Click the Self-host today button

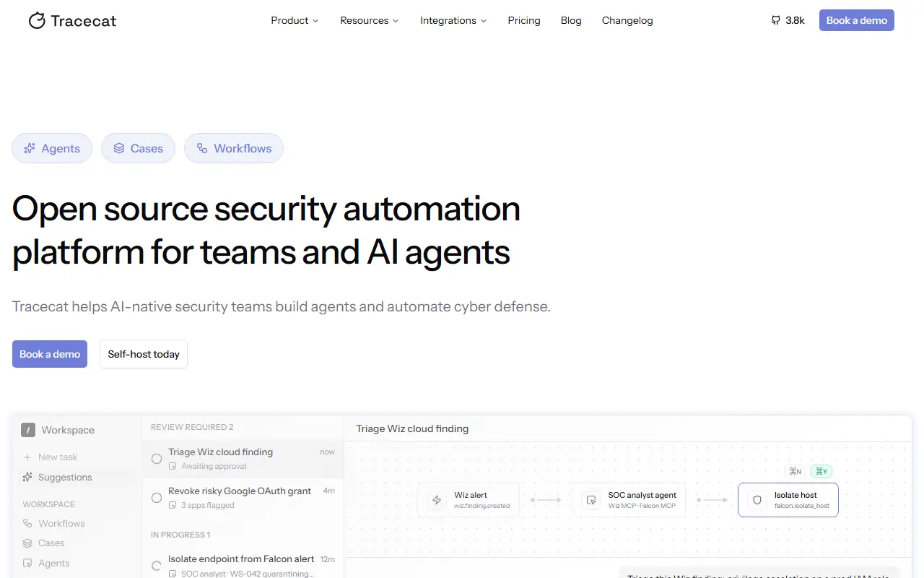(144, 354)
